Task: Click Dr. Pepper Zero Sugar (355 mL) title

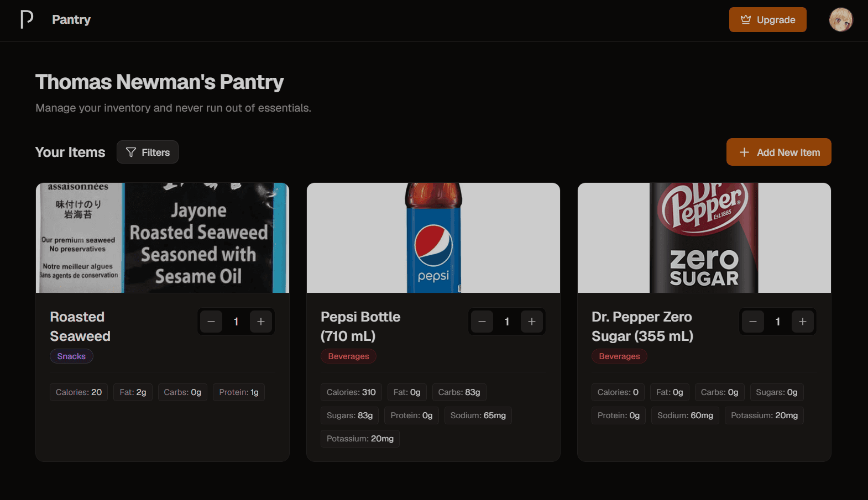Action: click(642, 327)
